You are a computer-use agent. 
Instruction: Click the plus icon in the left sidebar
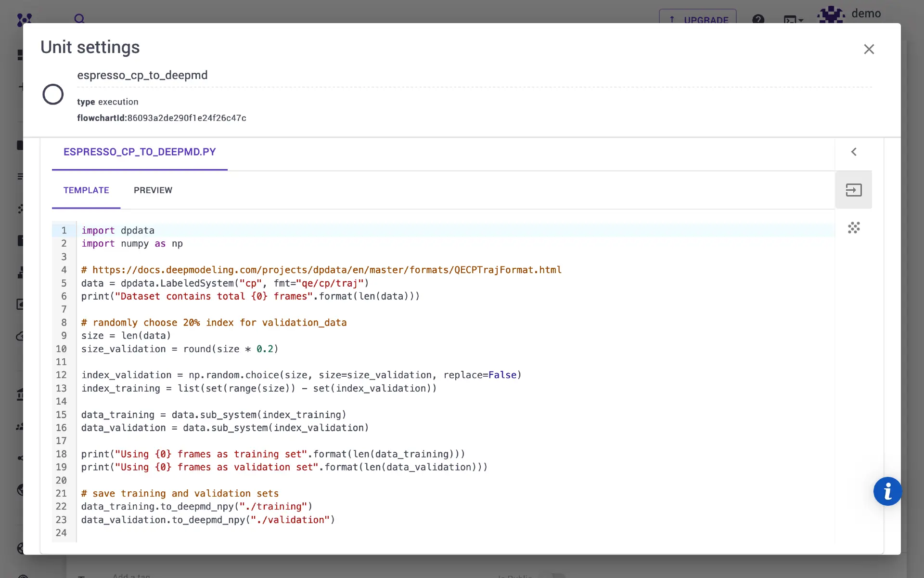pos(21,87)
